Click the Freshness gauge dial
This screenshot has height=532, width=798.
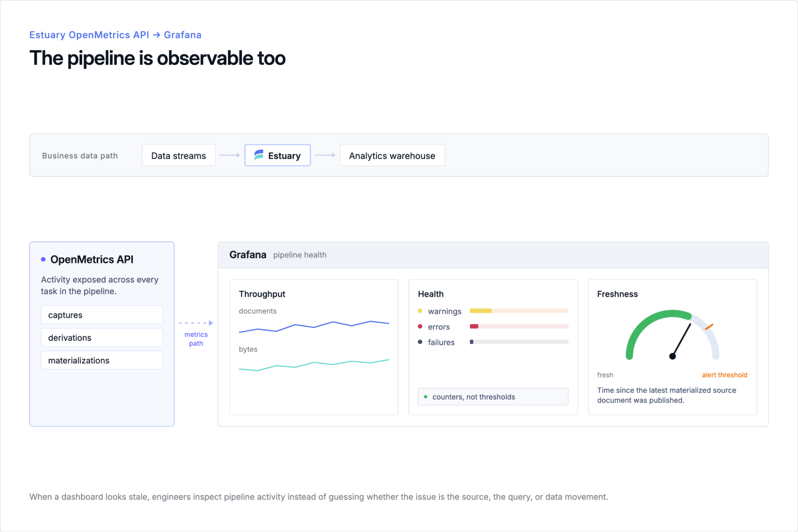pos(673,335)
